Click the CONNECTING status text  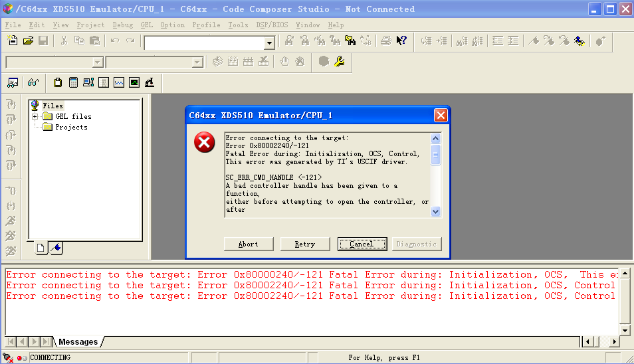pyautogui.click(x=50, y=357)
